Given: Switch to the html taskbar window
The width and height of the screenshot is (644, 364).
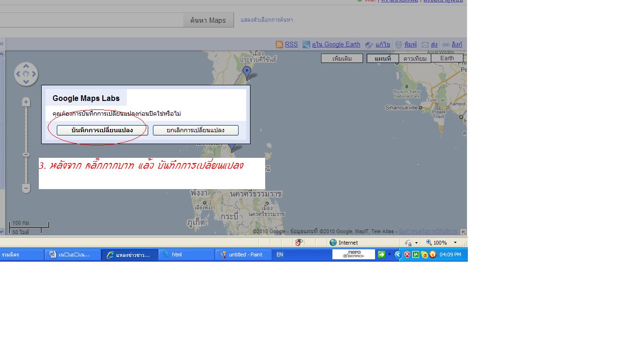Looking at the screenshot, I should (x=187, y=255).
